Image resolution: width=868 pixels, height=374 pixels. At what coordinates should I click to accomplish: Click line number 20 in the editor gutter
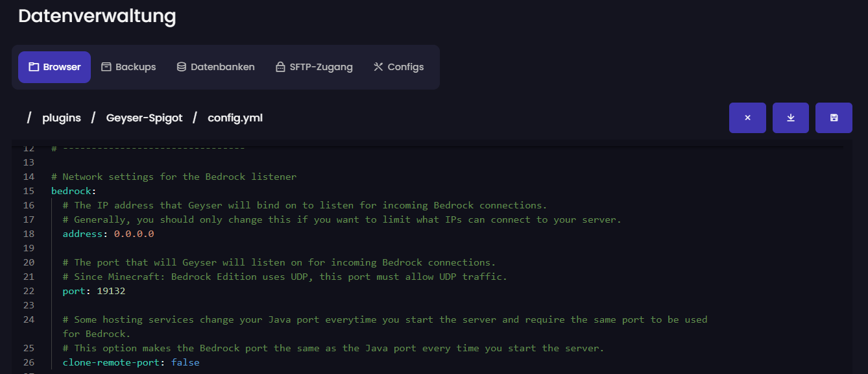coord(29,262)
